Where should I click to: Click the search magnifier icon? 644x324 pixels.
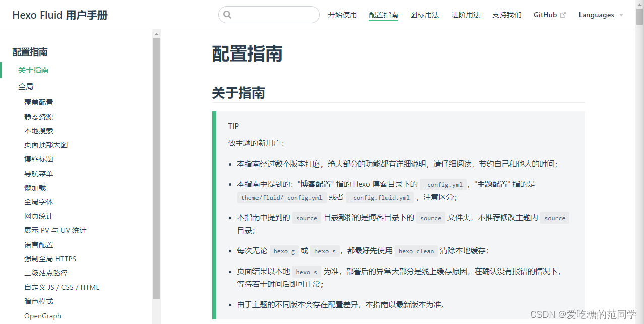(227, 15)
